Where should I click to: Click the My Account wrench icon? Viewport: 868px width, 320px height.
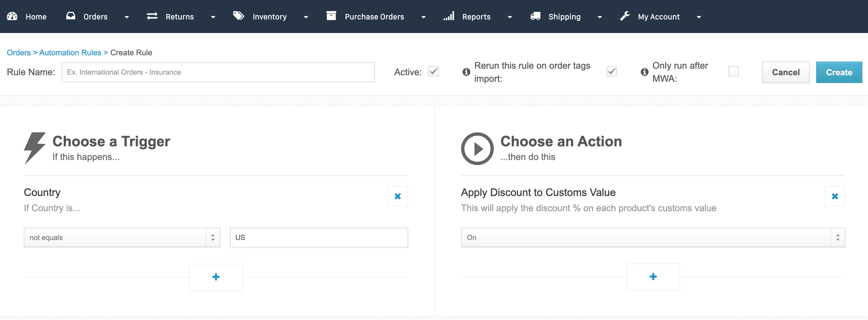(x=625, y=16)
